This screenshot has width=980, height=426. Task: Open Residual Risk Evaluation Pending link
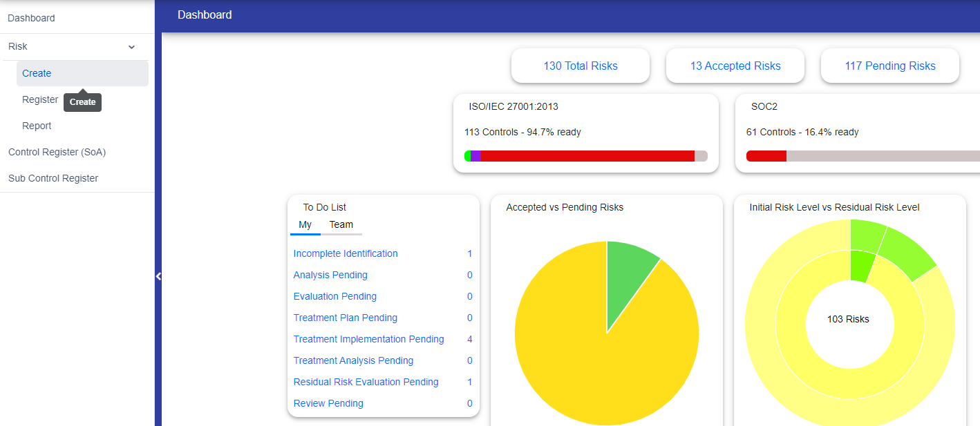(x=366, y=382)
